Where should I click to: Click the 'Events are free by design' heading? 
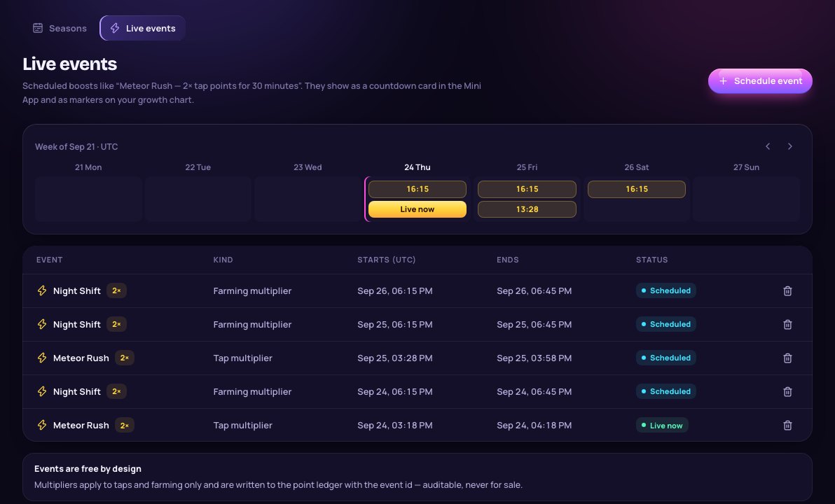pyautogui.click(x=88, y=469)
